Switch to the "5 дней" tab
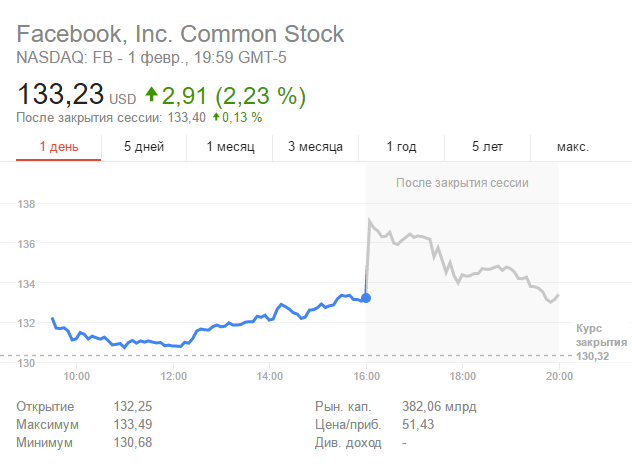The height and width of the screenshot is (475, 632). click(144, 147)
